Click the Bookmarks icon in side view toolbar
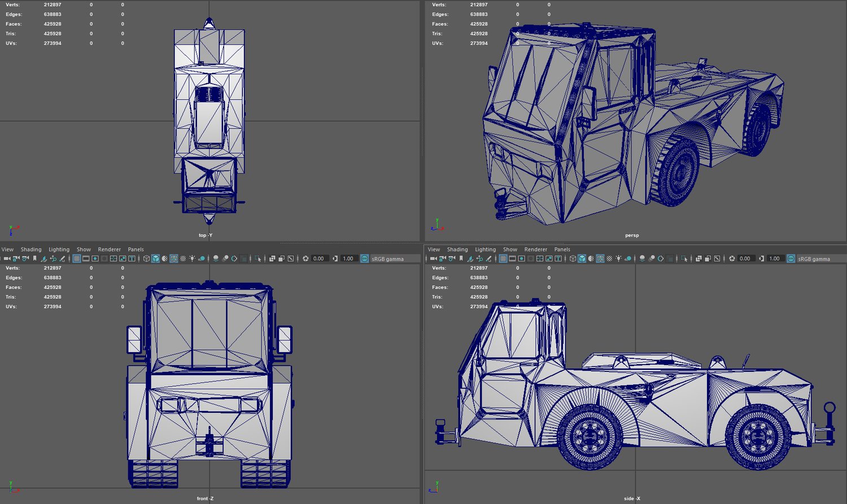This screenshot has height=504, width=847. (x=461, y=258)
